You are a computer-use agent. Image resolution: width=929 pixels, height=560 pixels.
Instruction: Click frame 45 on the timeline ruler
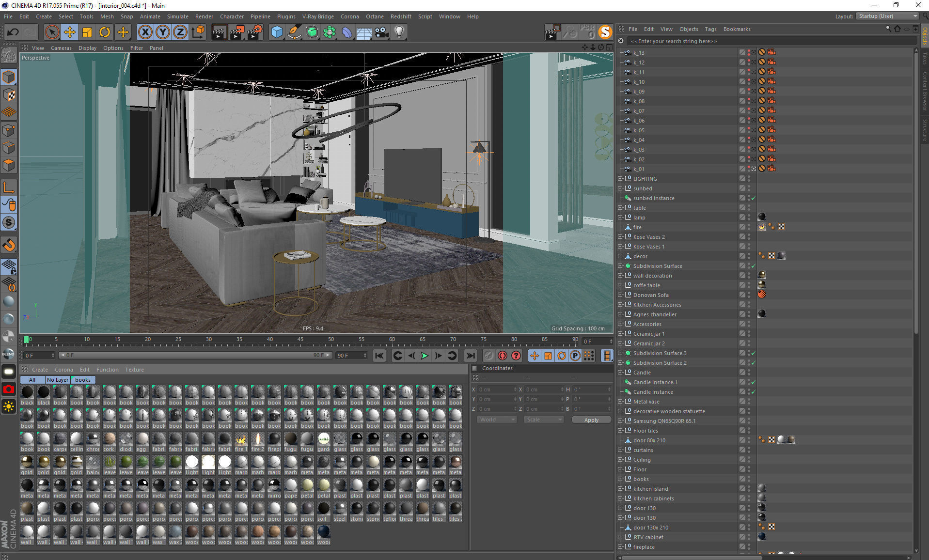300,340
